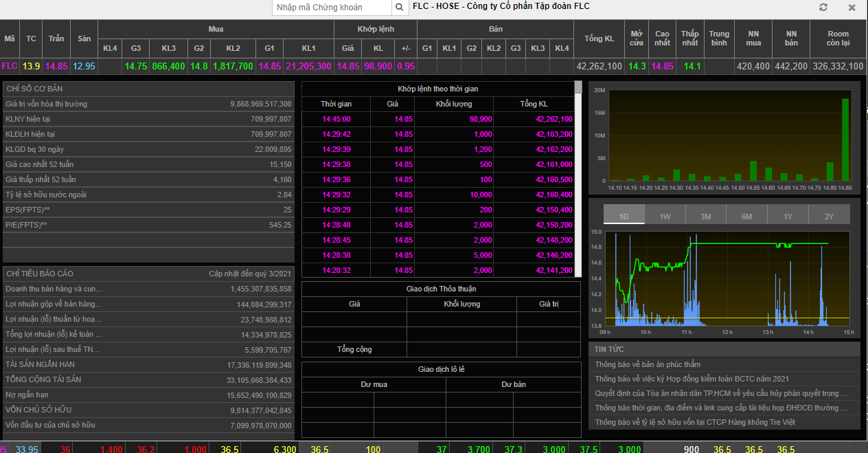
Task: Click the 'CHỈ TIÊU BÁO CÁO' panel header
Action: [148, 274]
